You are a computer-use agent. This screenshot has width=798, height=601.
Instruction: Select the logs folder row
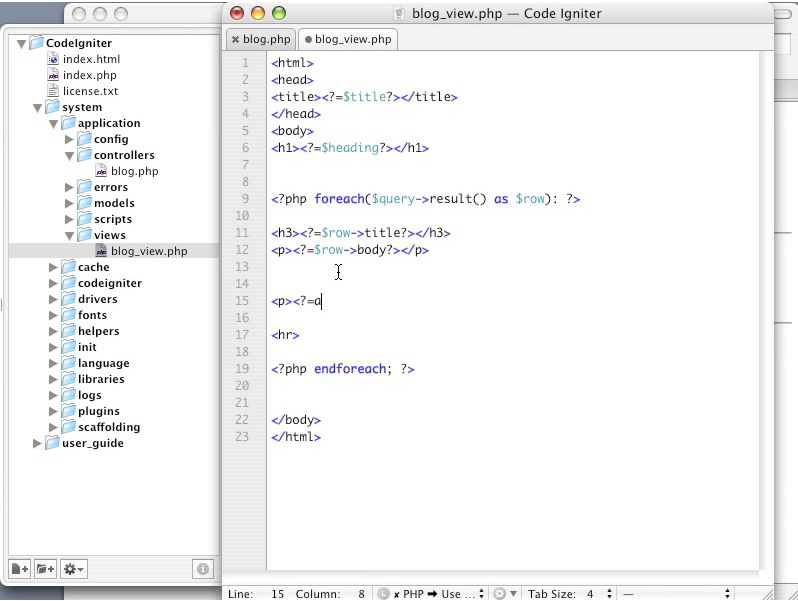113,395
